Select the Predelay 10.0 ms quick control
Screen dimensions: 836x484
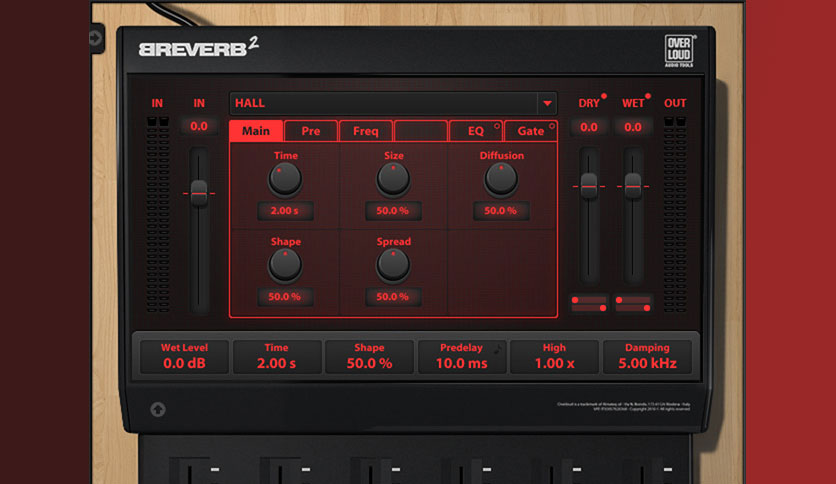click(x=462, y=357)
